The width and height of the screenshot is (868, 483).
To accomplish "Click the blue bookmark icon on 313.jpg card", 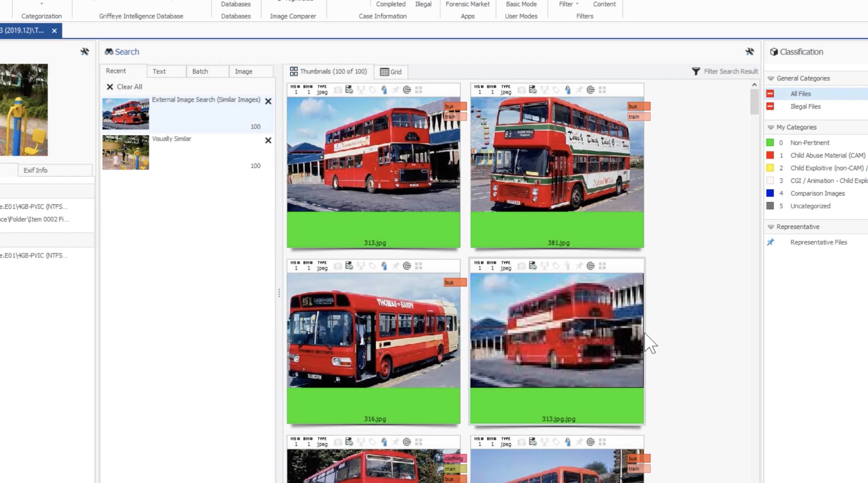I will pos(384,90).
